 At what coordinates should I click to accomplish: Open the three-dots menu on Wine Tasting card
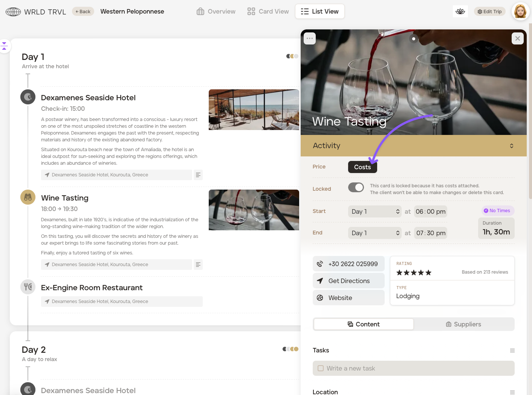(310, 38)
